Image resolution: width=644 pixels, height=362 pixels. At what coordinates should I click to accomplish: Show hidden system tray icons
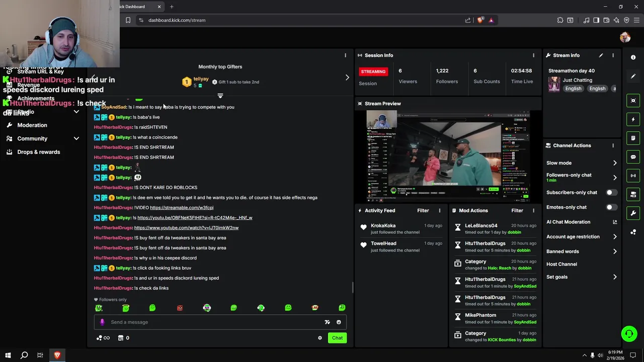click(585, 355)
